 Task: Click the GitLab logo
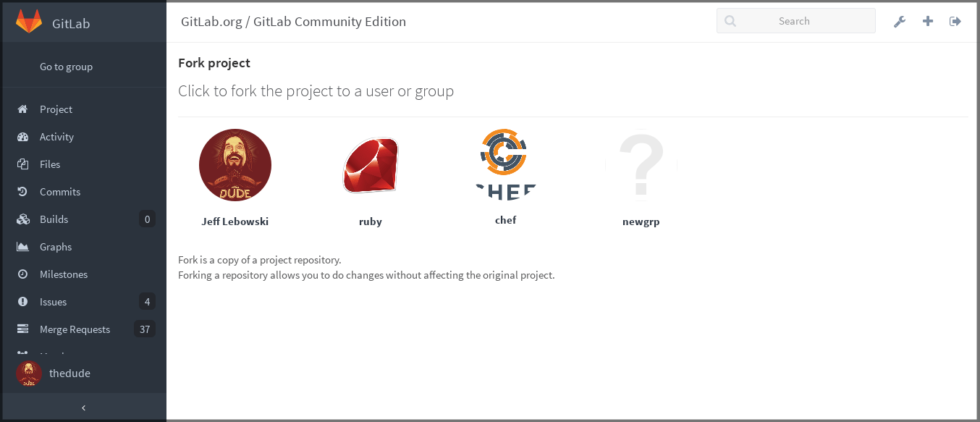28,22
